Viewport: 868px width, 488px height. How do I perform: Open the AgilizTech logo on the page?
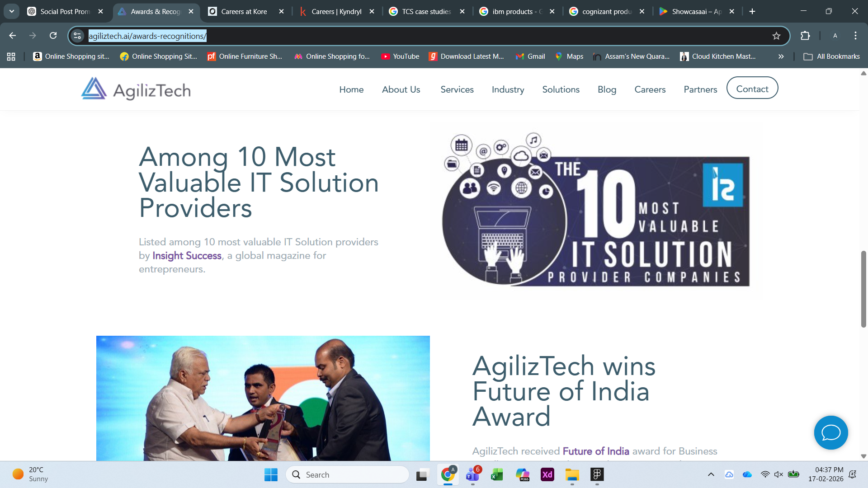tap(135, 89)
